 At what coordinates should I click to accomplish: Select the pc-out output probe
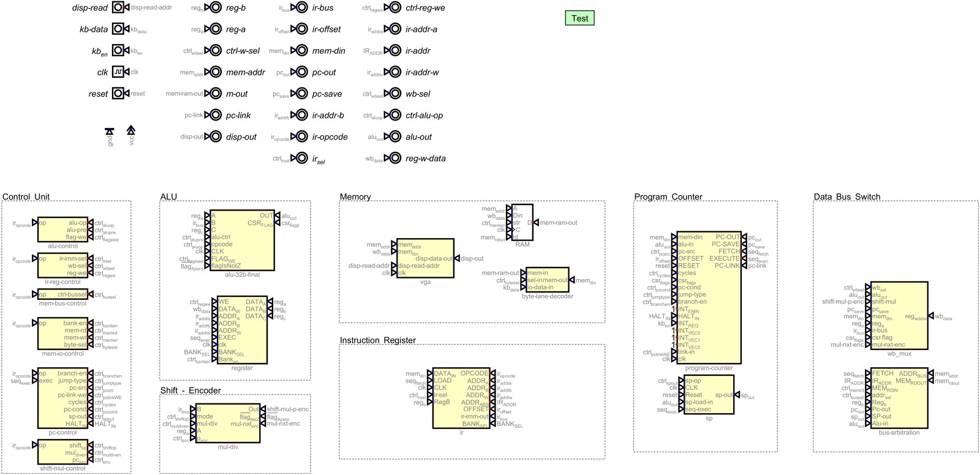tap(302, 72)
